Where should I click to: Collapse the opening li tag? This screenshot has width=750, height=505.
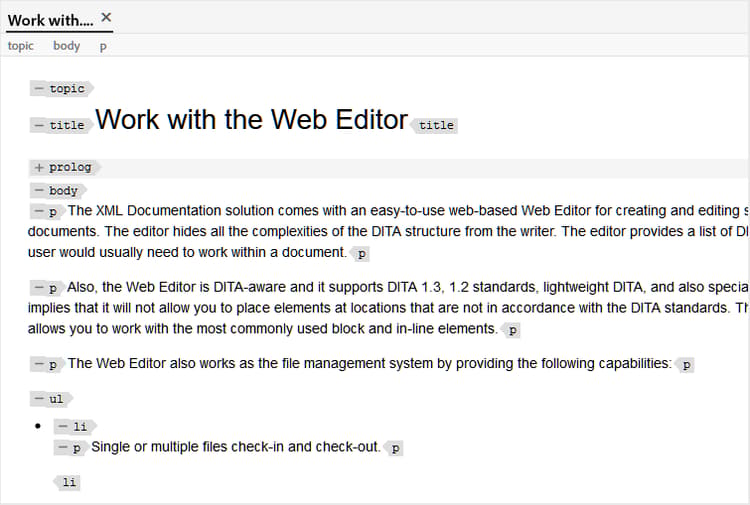(63, 426)
